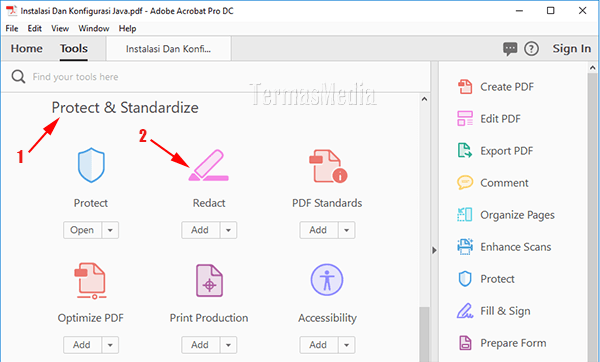Click the Export PDF icon in sidebar
Image resolution: width=600 pixels, height=362 pixels.
pyautogui.click(x=465, y=150)
